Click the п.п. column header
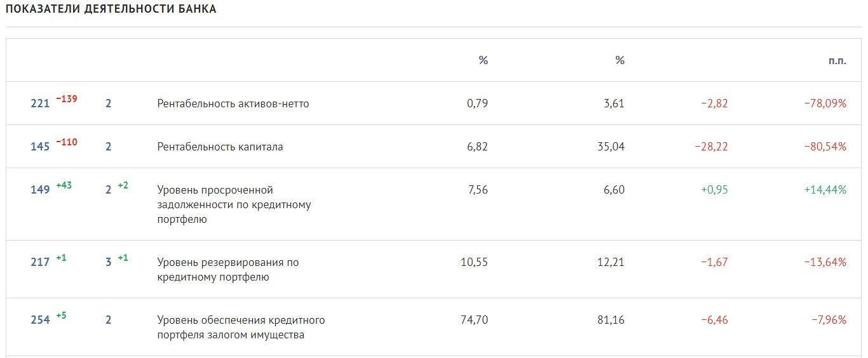This screenshot has height=358, width=868. click(x=837, y=60)
